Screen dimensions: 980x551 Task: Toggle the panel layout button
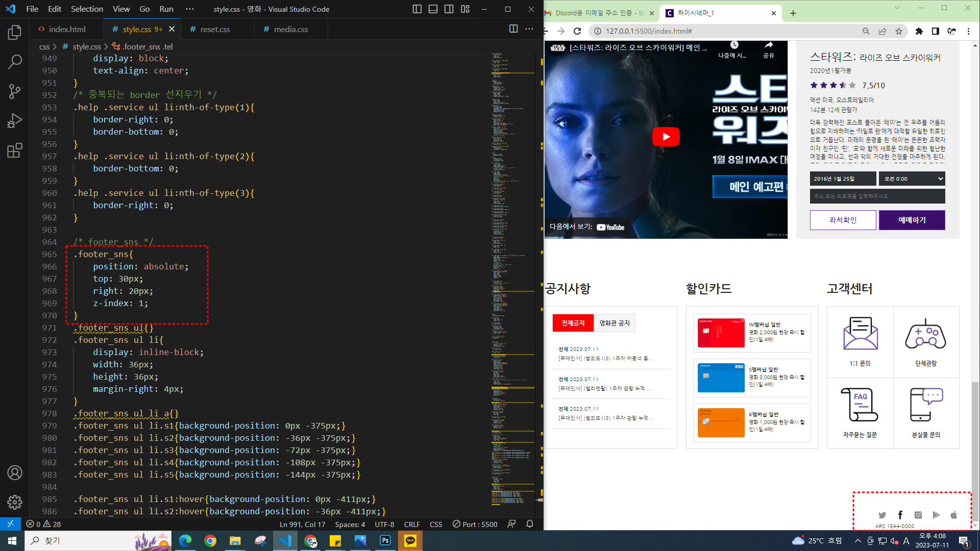point(433,9)
